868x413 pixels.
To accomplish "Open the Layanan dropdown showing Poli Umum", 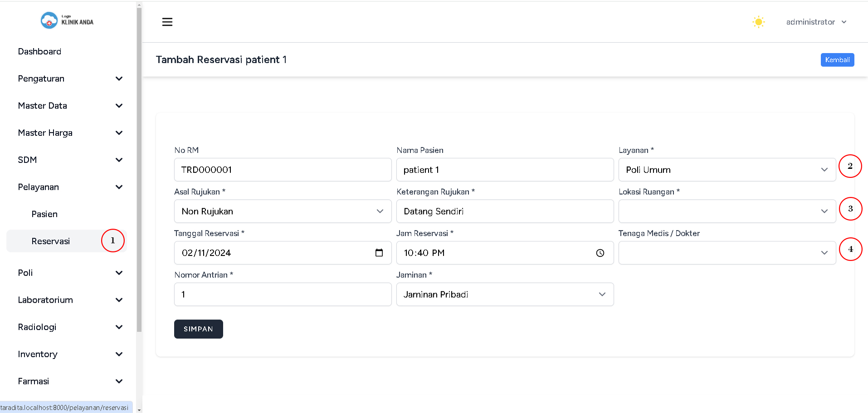I will [x=727, y=170].
